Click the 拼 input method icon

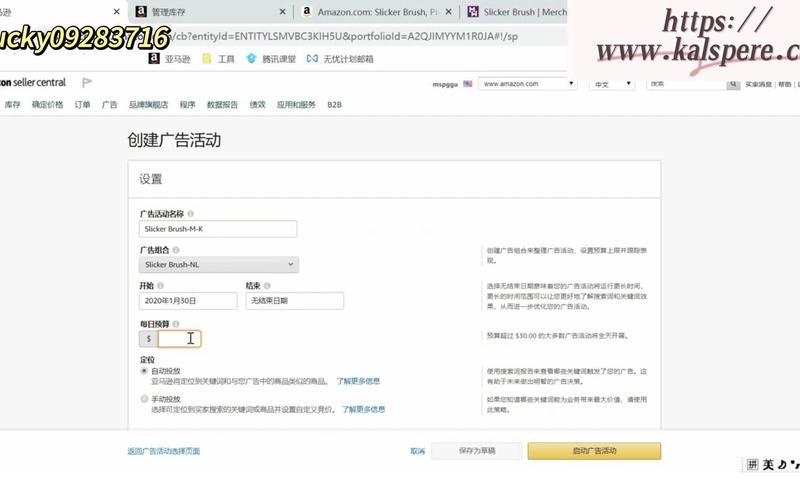752,464
